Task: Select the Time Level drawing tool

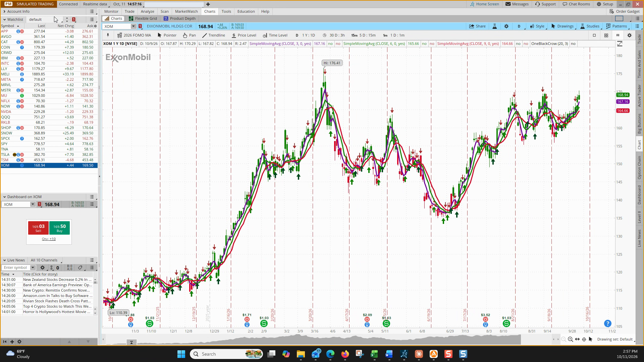Action: tap(275, 35)
